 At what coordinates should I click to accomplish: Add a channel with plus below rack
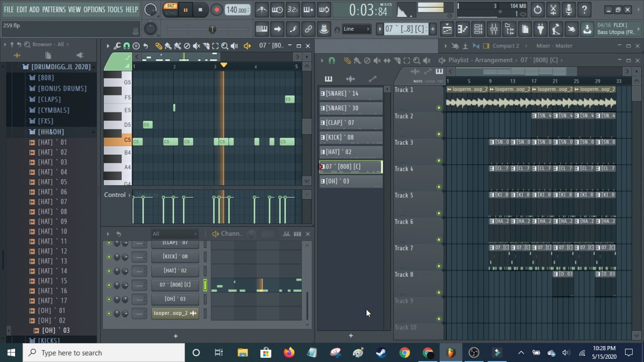176,336
